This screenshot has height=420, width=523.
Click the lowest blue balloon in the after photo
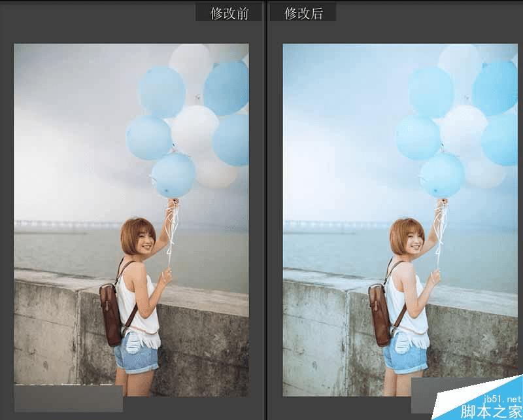point(443,175)
